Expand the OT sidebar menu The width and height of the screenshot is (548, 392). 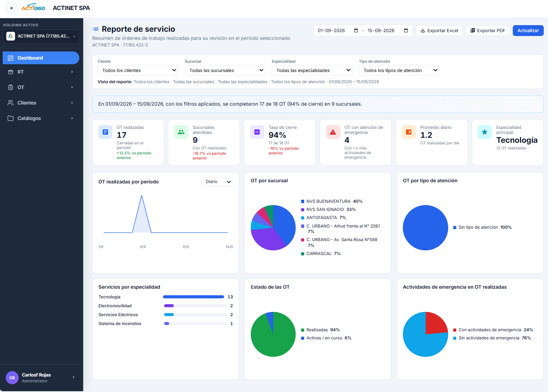point(72,87)
